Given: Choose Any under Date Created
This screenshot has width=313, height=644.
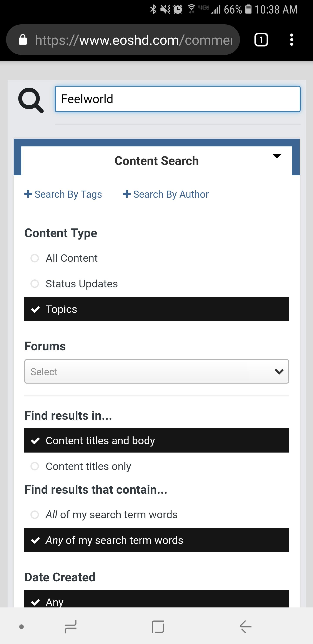Looking at the screenshot, I should click(x=157, y=599).
